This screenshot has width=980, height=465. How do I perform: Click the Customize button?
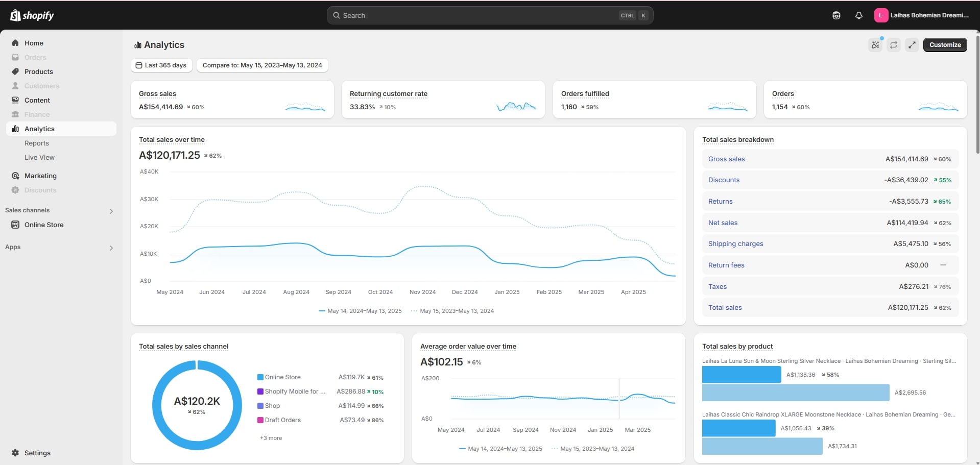pos(944,45)
